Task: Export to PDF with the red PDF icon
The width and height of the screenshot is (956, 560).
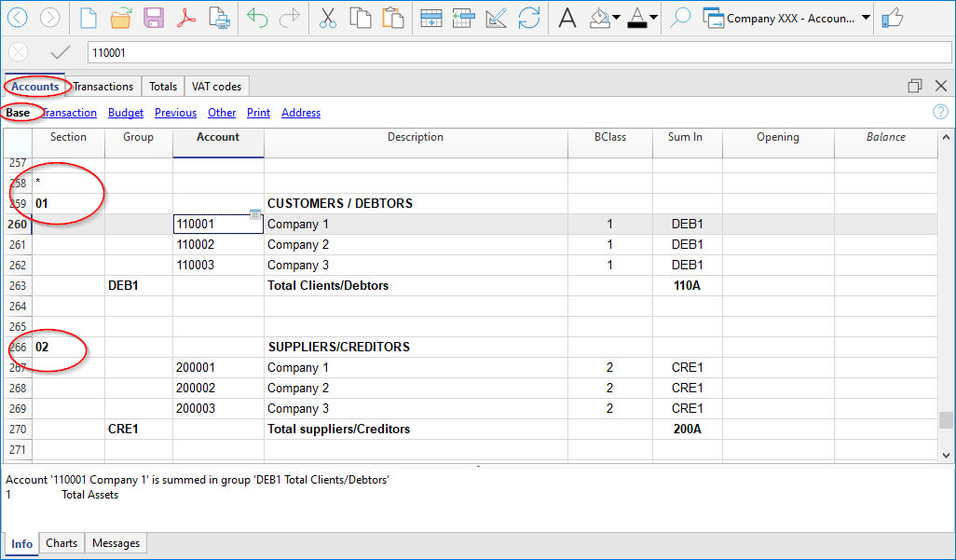Action: coord(187,18)
